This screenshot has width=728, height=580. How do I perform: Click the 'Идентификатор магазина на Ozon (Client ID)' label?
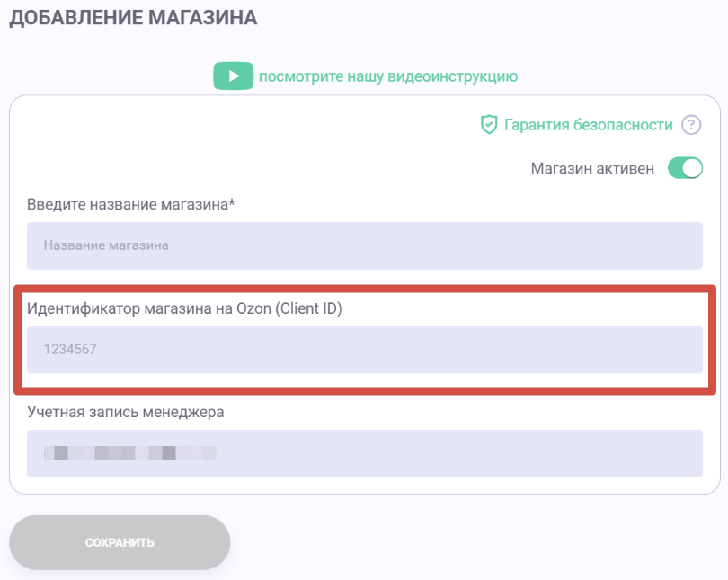click(x=184, y=308)
